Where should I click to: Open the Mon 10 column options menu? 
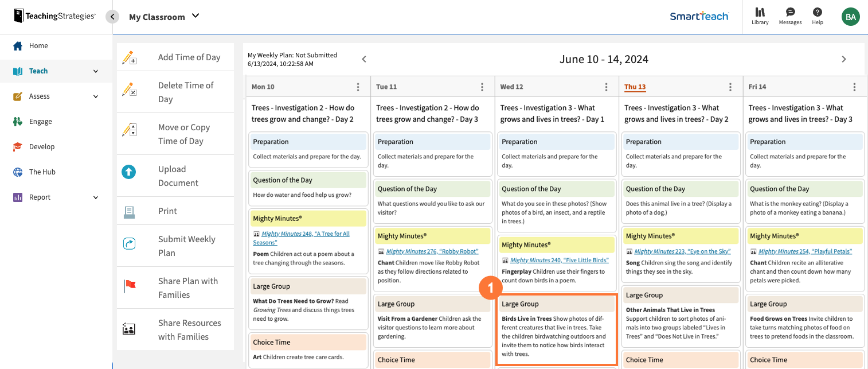(x=358, y=86)
